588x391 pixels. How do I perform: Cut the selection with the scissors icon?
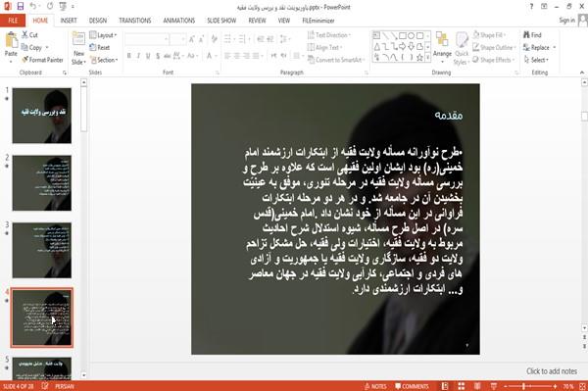coord(25,35)
